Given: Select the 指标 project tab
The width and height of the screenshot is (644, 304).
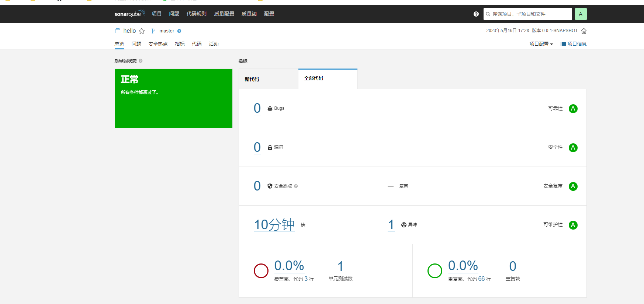Looking at the screenshot, I should [180, 44].
